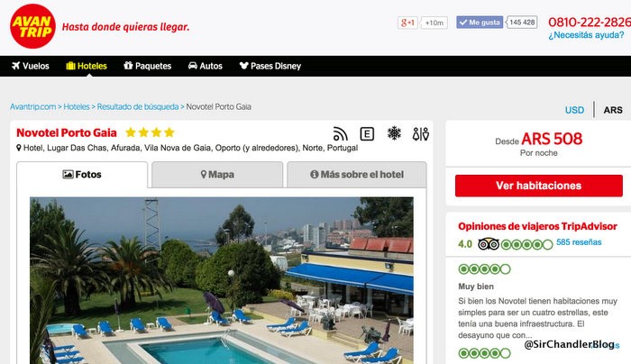Click the car icon beside Autos
This screenshot has height=364, width=631.
[x=193, y=66]
